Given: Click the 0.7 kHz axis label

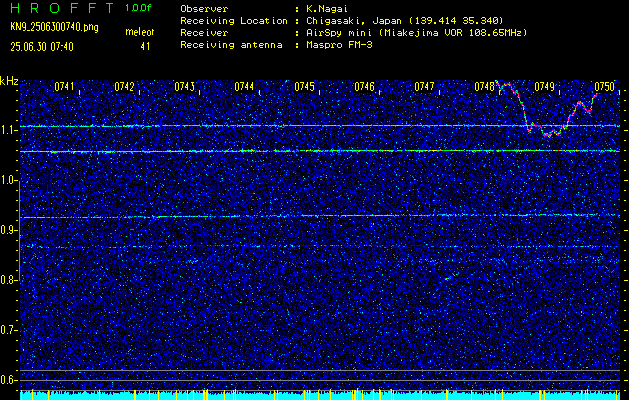Looking at the screenshot, I should tap(8, 330).
